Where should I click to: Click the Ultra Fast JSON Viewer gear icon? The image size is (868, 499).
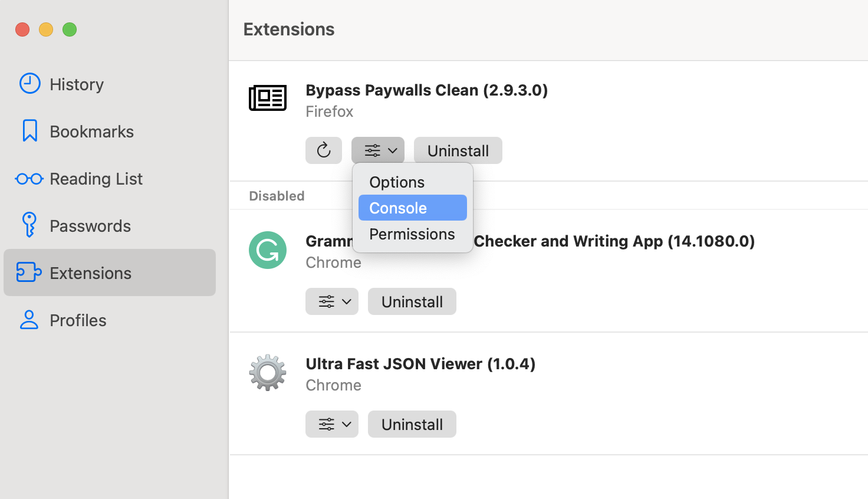pyautogui.click(x=268, y=373)
